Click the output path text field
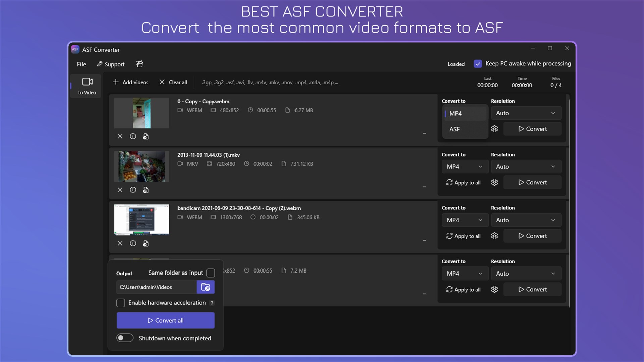This screenshot has height=362, width=644. [156, 287]
